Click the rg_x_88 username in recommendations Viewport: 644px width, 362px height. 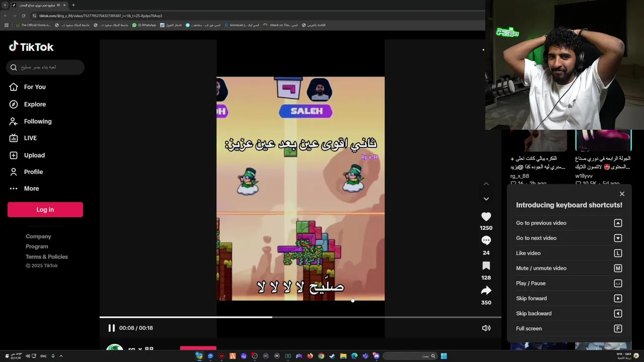pos(520,176)
